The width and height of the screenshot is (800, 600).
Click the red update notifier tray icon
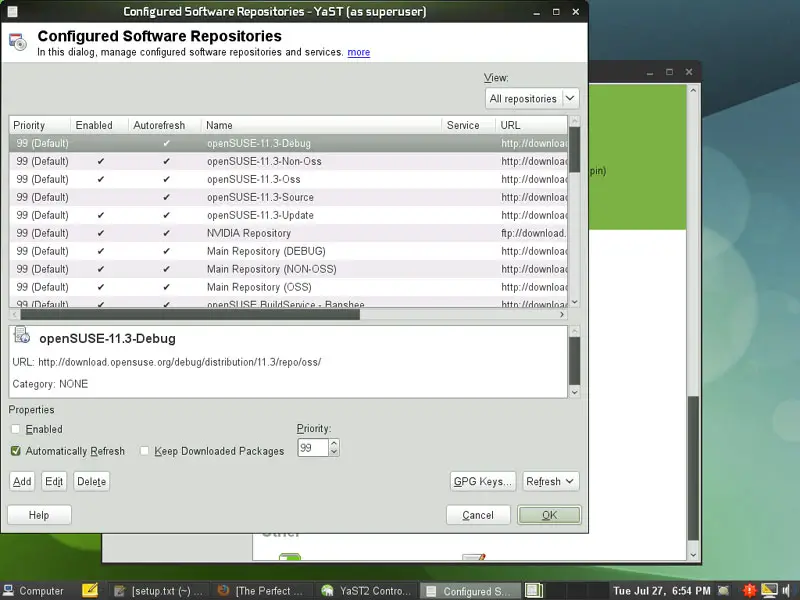pos(749,591)
